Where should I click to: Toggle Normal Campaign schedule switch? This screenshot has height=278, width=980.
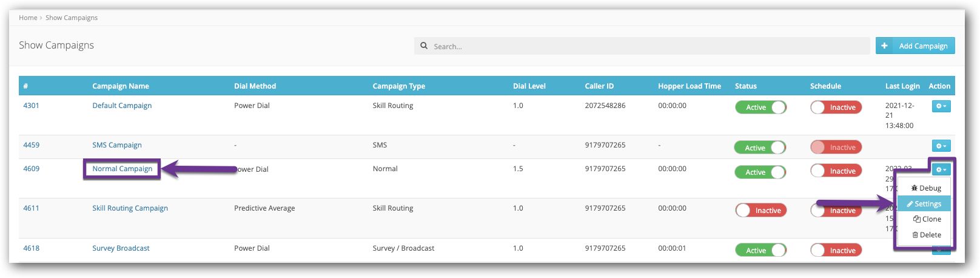click(x=836, y=171)
